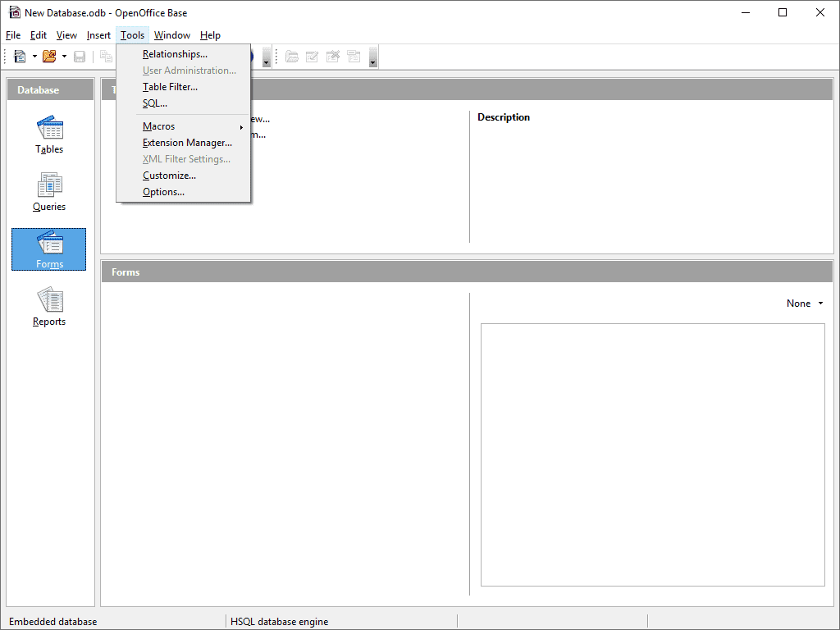Click the Copy toolbar icon

[x=106, y=57]
